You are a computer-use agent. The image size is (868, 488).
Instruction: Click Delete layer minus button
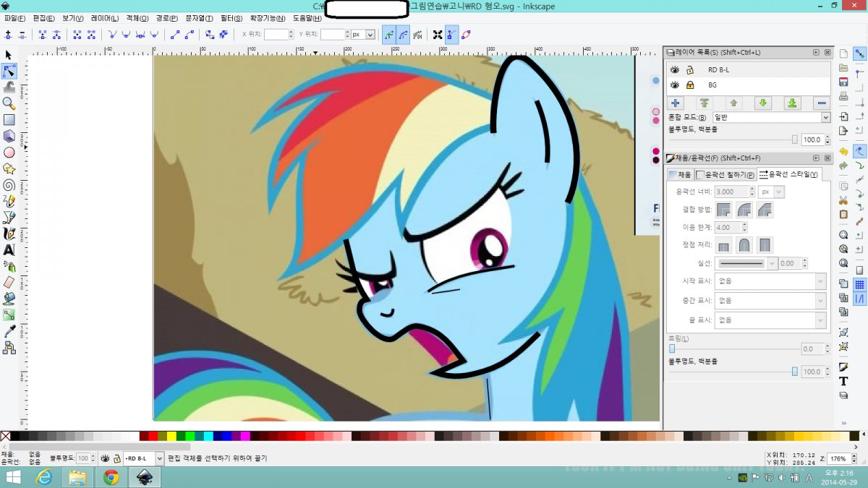coord(822,103)
